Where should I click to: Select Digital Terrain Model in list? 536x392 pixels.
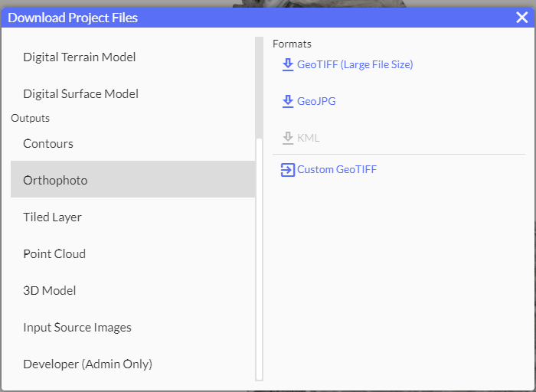point(80,57)
